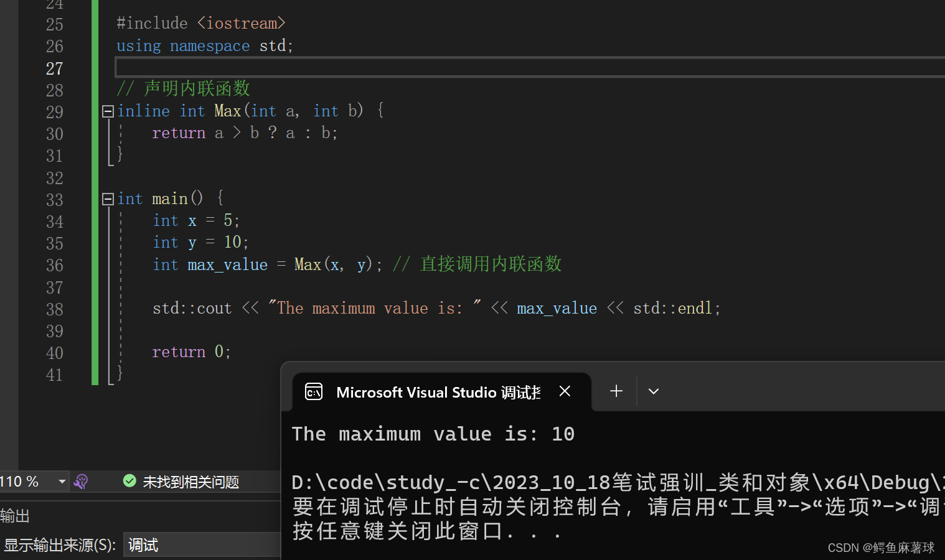Click line number 41 in the gutter

tap(55, 375)
